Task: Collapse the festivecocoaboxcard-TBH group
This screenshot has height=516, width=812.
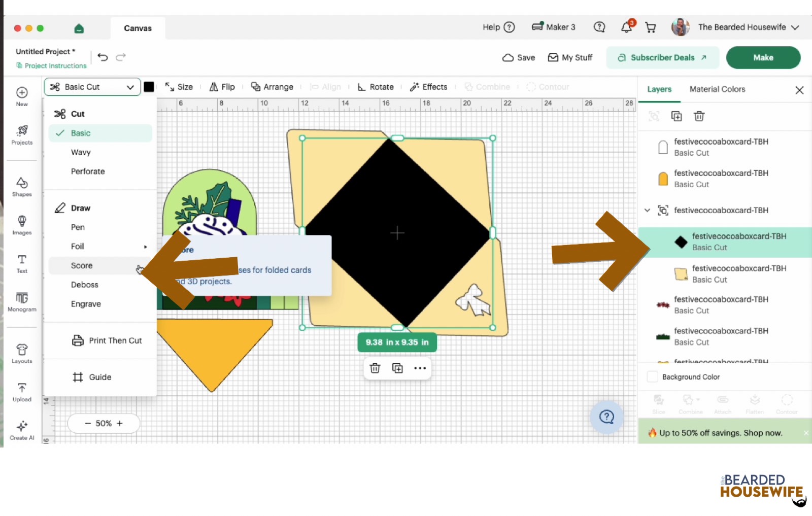Action: (x=647, y=210)
